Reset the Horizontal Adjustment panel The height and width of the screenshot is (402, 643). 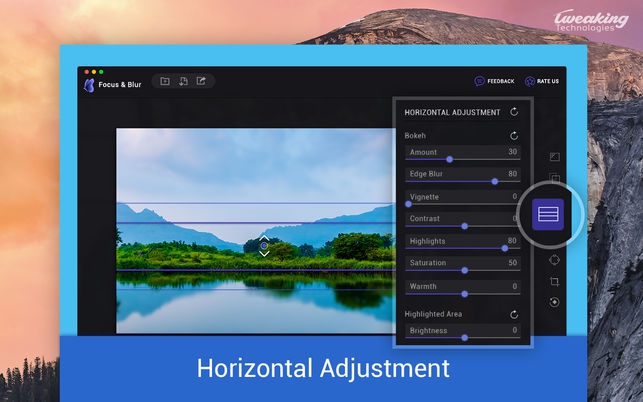(x=514, y=112)
